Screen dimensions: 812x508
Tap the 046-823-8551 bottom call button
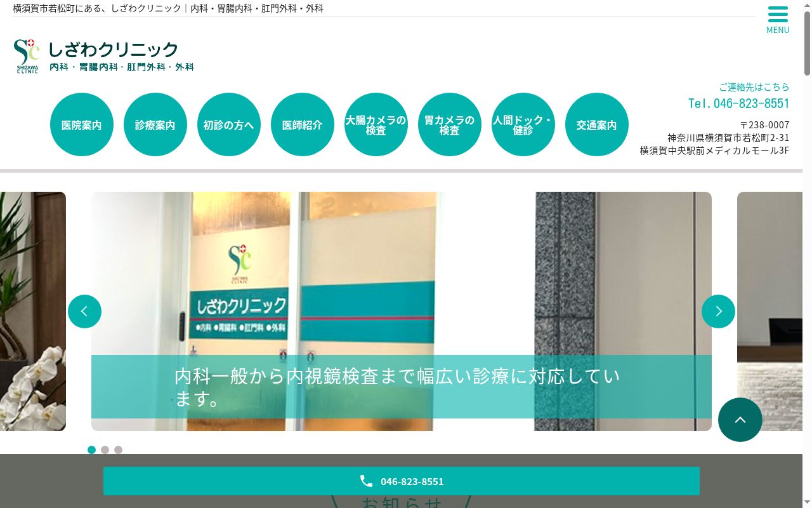point(402,481)
